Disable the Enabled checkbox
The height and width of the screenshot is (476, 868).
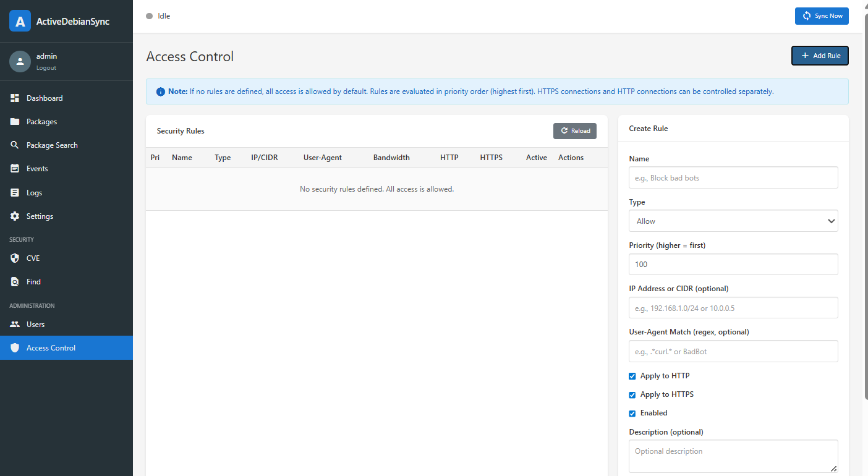point(632,414)
